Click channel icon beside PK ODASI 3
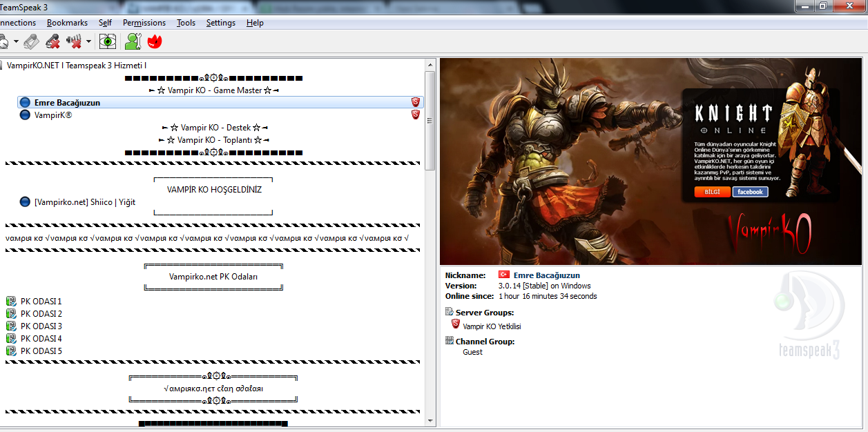868x432 pixels. click(x=11, y=326)
